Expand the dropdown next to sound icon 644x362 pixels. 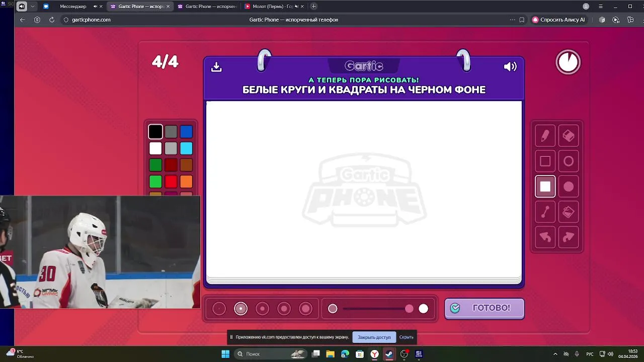[x=33, y=7]
